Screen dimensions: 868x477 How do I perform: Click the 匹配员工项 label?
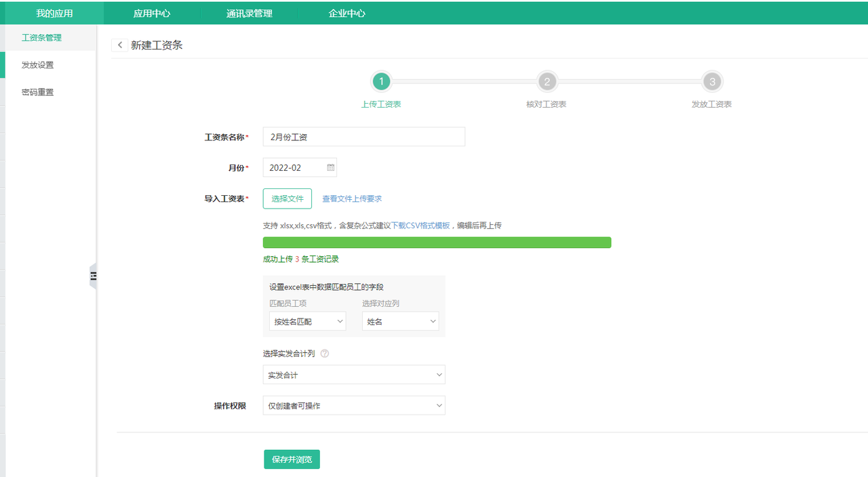288,304
